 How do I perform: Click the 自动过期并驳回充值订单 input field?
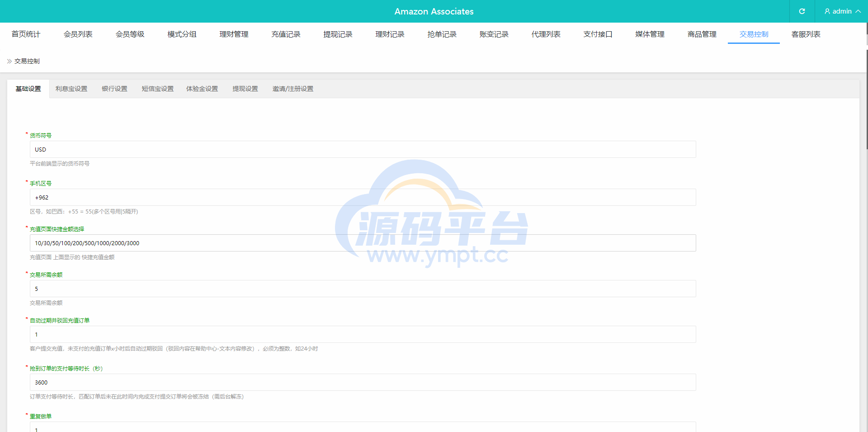pos(363,334)
